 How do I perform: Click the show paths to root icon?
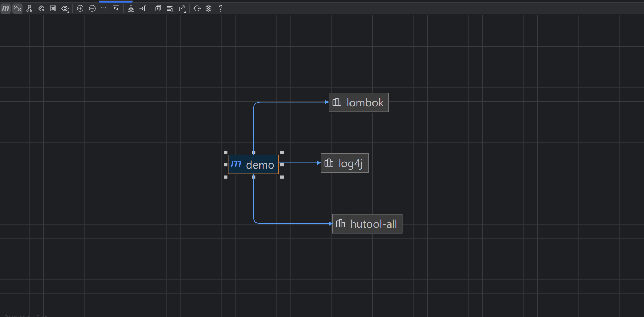(x=29, y=8)
